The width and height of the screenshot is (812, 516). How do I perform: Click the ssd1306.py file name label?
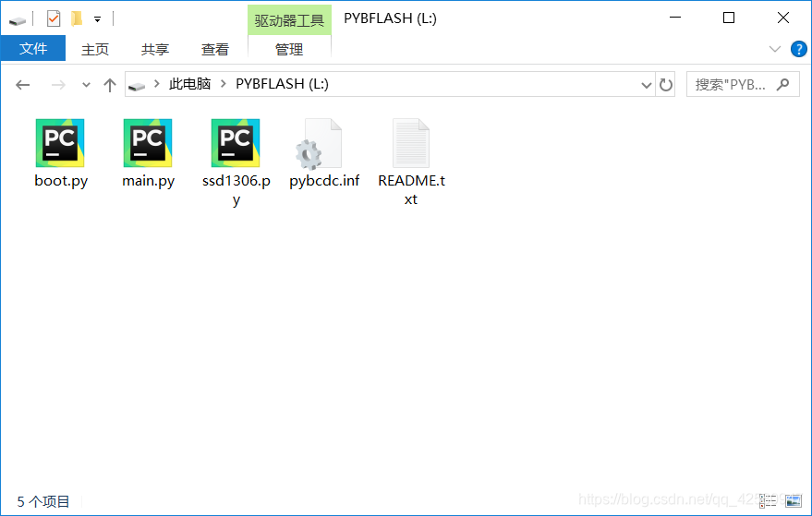[x=236, y=190]
